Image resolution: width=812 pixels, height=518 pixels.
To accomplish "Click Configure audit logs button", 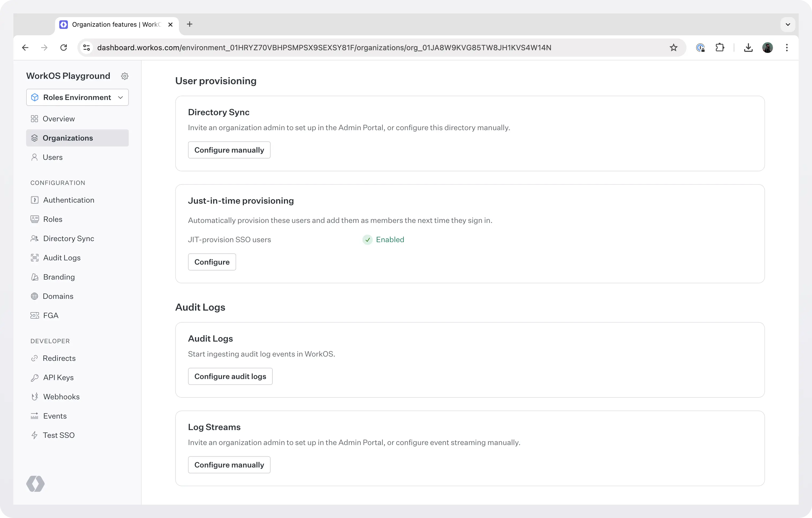I will click(230, 376).
